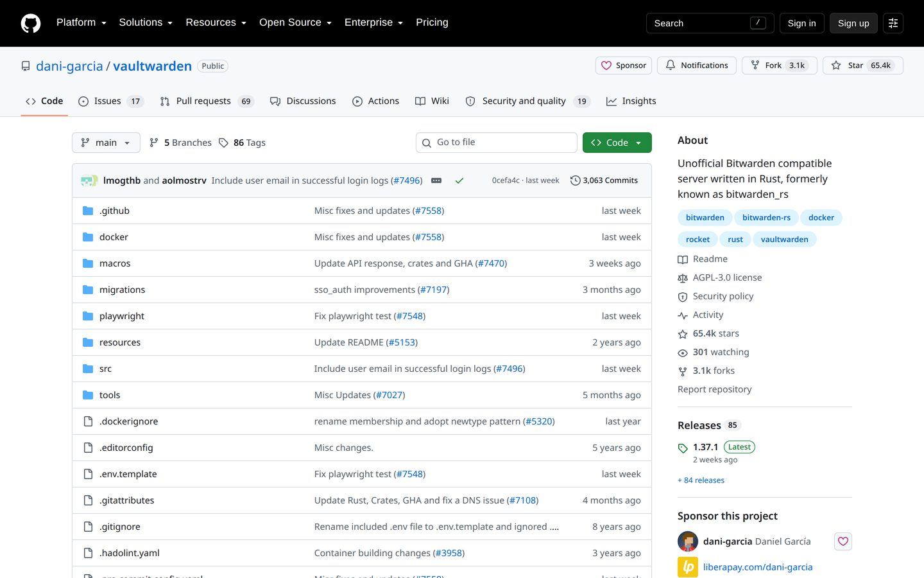The width and height of the screenshot is (924, 578).
Task: Click the .hadolint.yaml file icon
Action: click(x=88, y=553)
